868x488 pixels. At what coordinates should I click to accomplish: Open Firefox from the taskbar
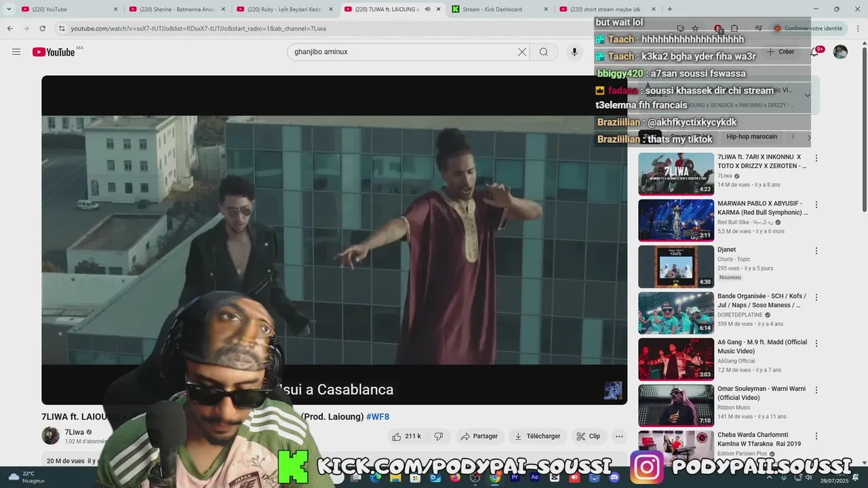(455, 478)
